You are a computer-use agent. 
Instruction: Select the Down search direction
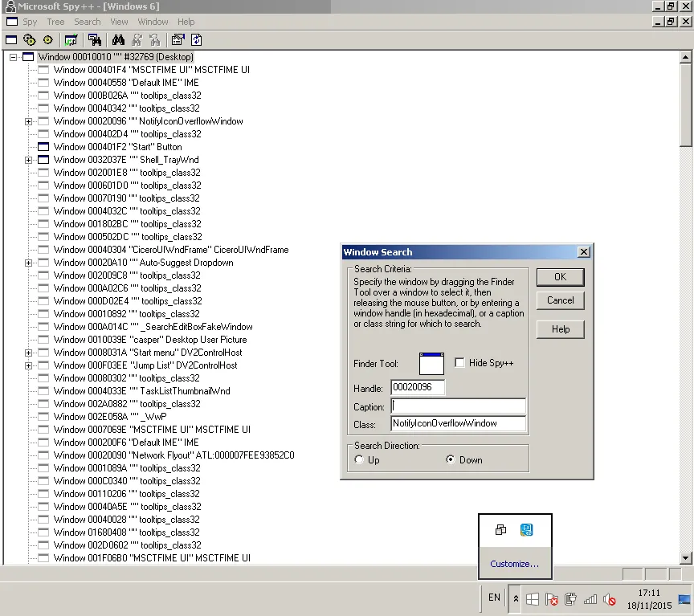tap(450, 459)
